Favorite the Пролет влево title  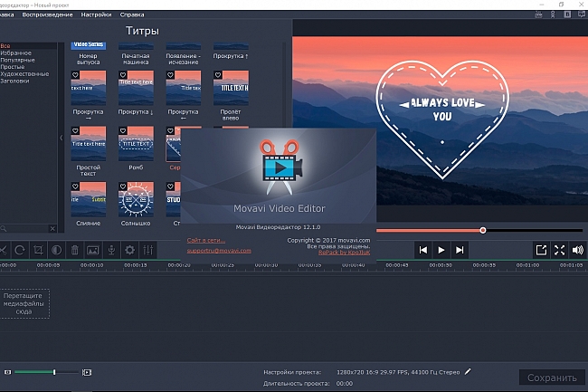[x=218, y=75]
